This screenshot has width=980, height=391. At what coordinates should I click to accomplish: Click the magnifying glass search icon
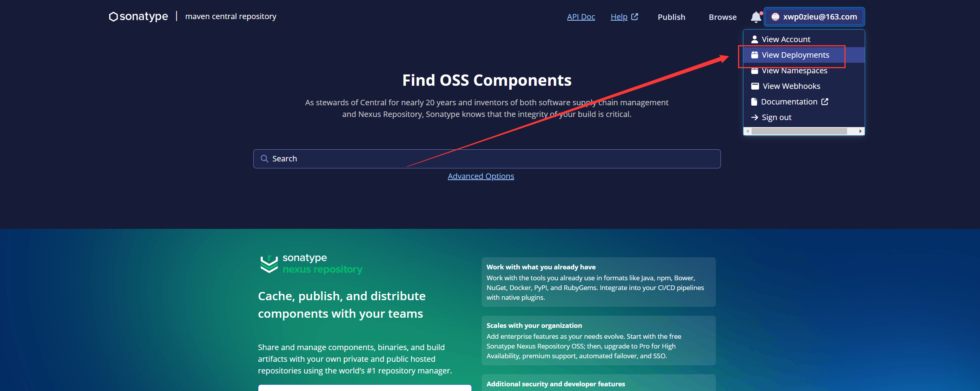(265, 159)
